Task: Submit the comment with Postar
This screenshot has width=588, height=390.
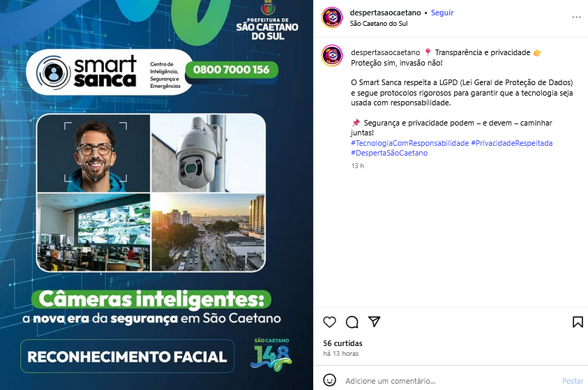Action: click(x=573, y=381)
